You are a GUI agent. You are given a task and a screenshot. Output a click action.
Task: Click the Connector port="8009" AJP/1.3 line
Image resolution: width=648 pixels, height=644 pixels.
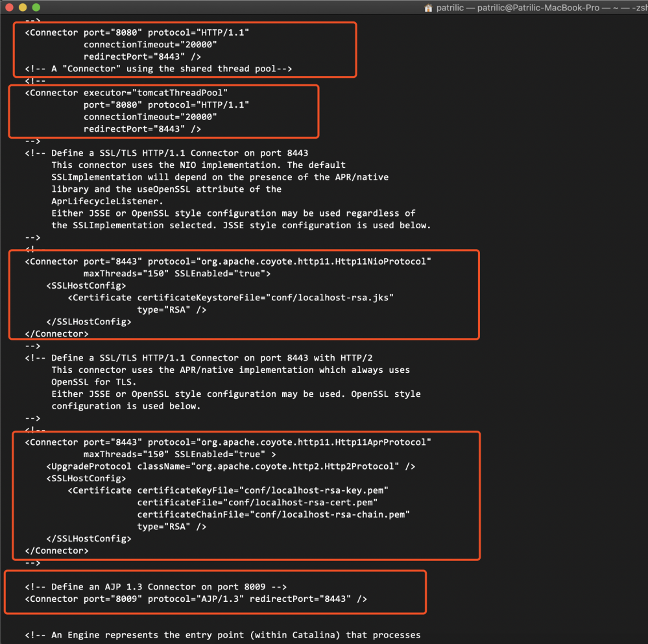click(x=196, y=599)
